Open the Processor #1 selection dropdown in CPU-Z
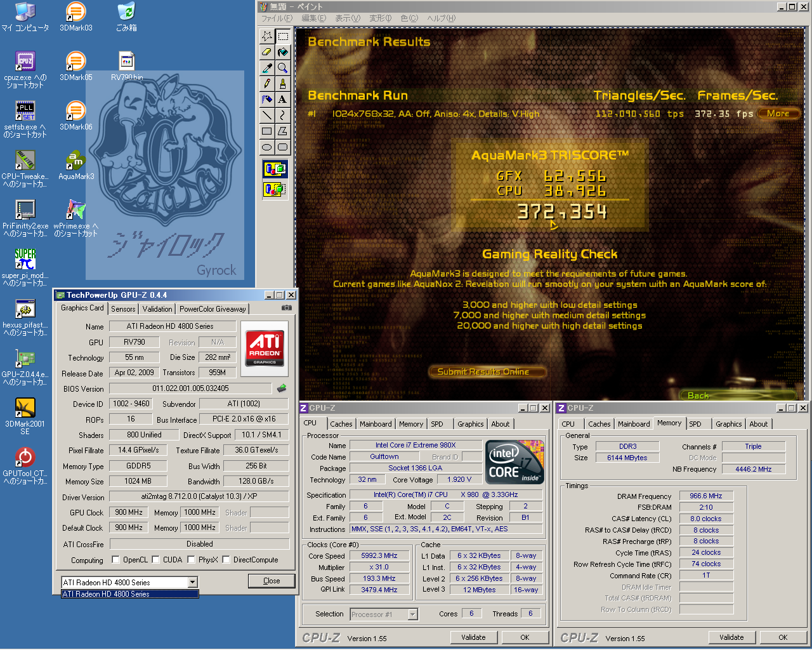The image size is (812, 650). click(413, 614)
